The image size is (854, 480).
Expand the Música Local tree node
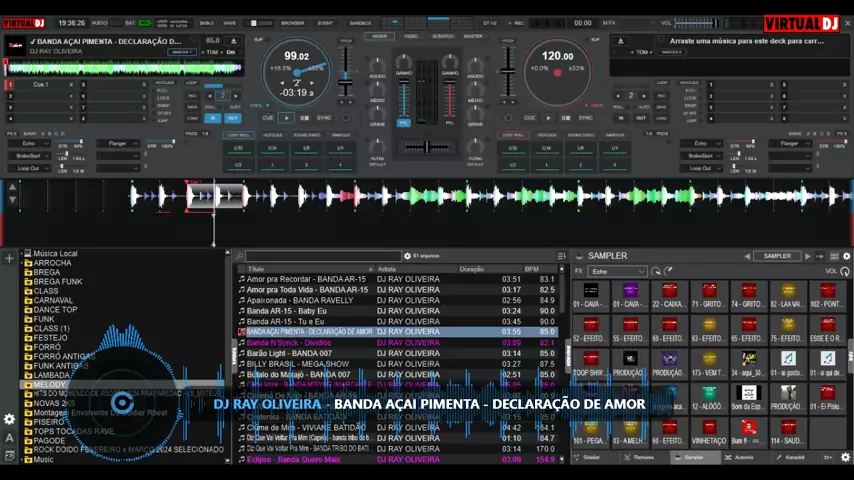(22, 253)
